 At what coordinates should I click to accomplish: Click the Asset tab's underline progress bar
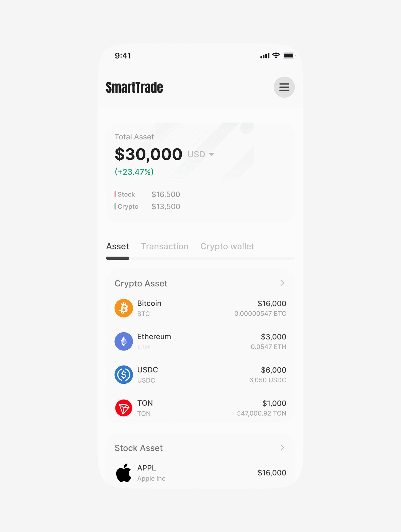pyautogui.click(x=117, y=258)
